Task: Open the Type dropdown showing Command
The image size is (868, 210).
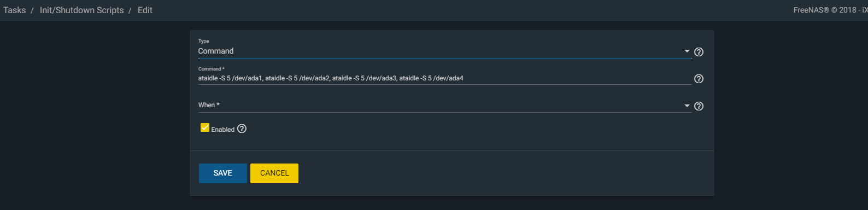Action: coord(444,51)
